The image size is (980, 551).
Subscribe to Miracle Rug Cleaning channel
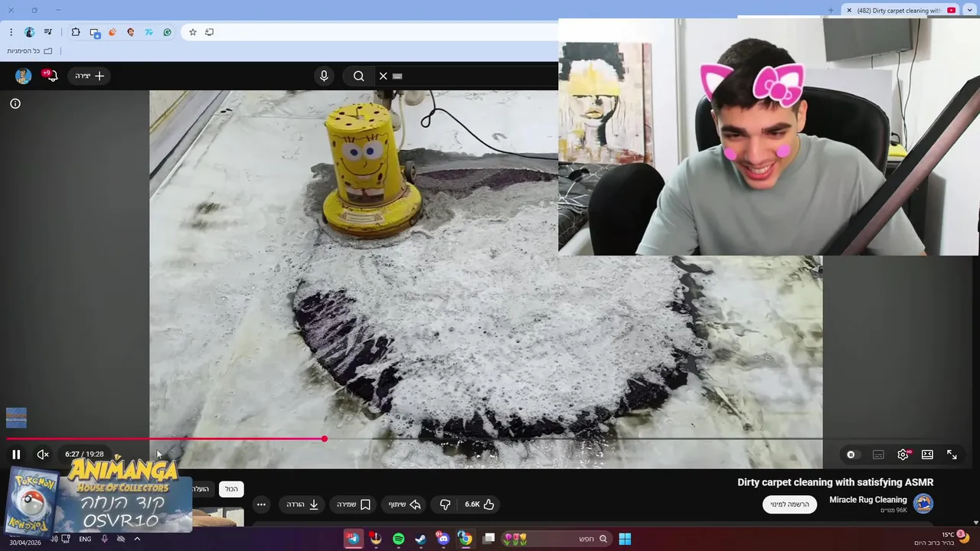[789, 504]
